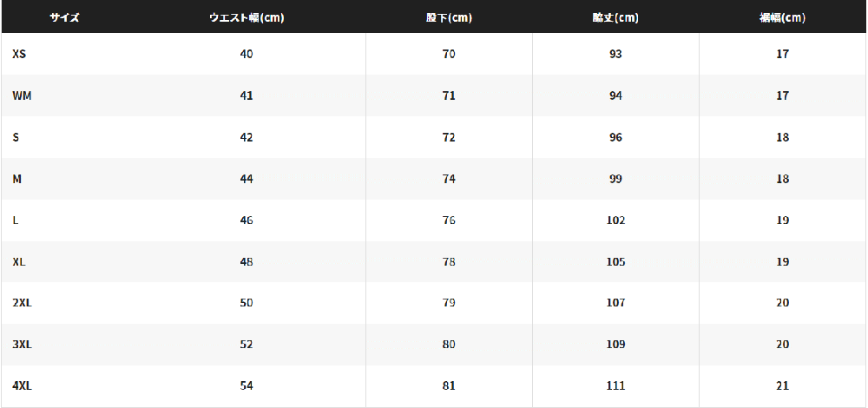The width and height of the screenshot is (868, 408).
Task: Select the 3XL size row label
Action: 22,345
